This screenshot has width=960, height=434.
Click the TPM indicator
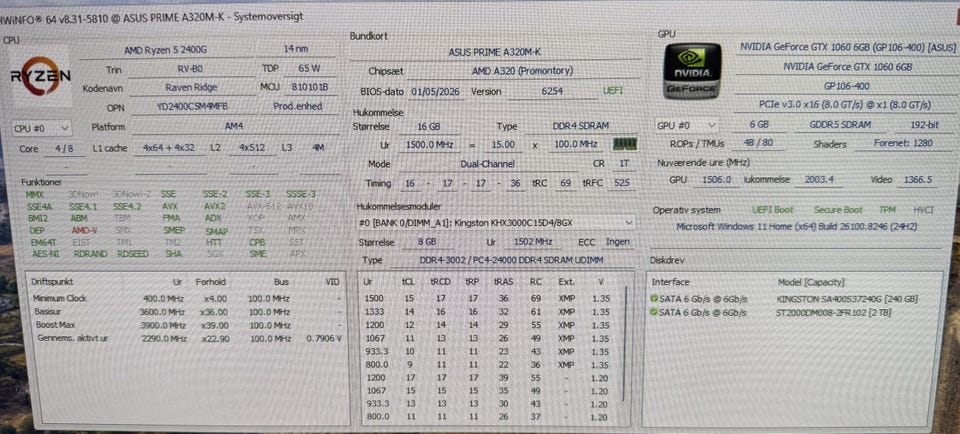887,209
